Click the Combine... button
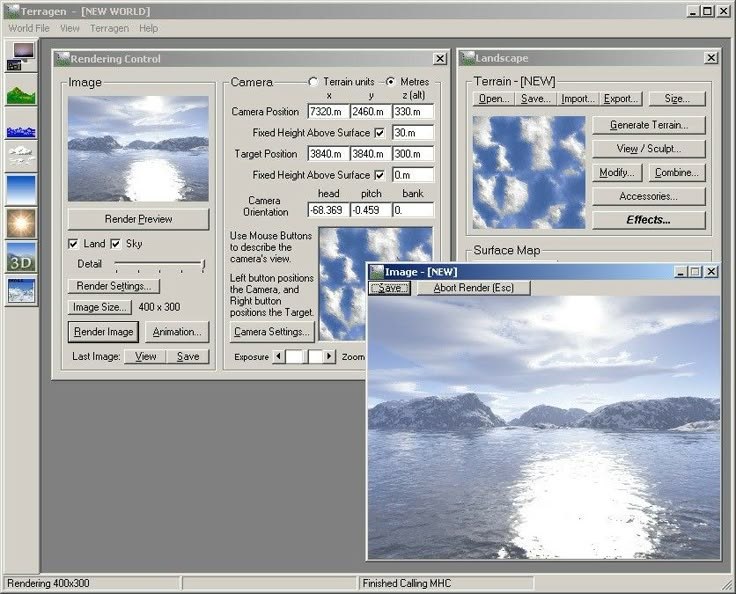 [677, 173]
